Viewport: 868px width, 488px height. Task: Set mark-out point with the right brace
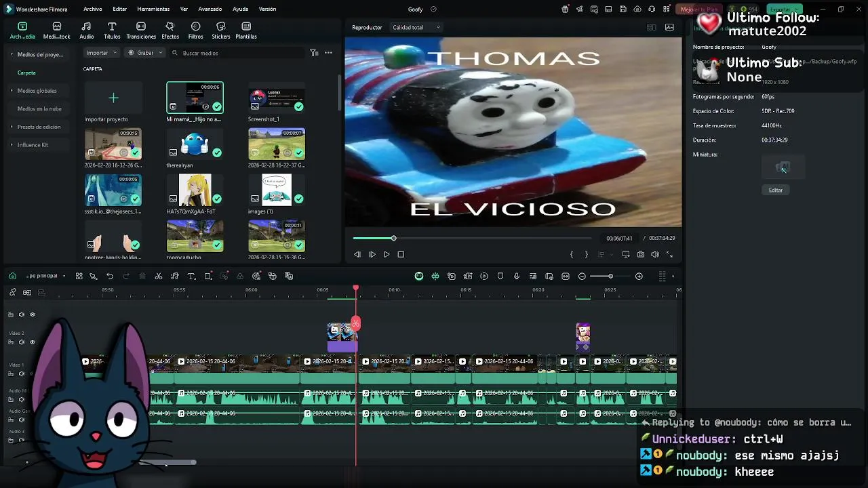pos(586,254)
